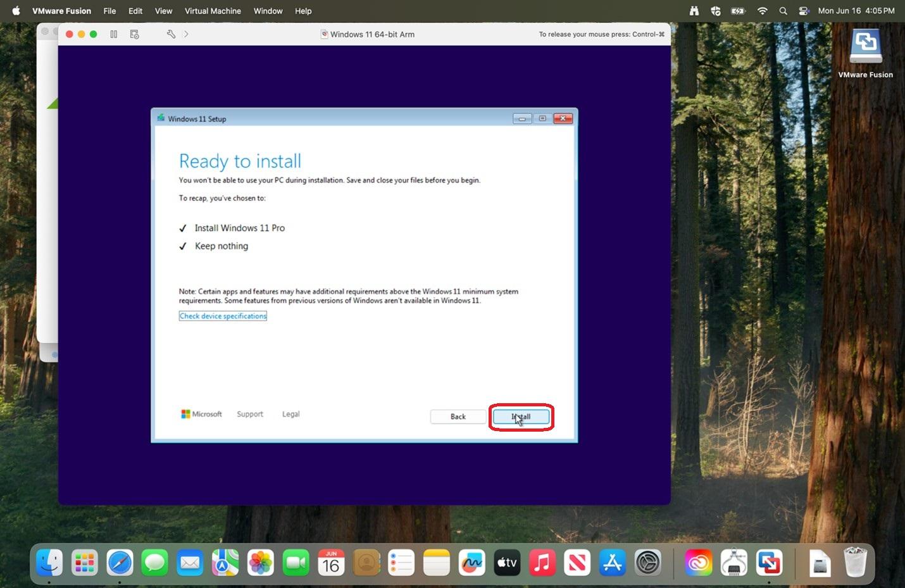
Task: Click the shield globe menu bar icon
Action: pyautogui.click(x=716, y=11)
